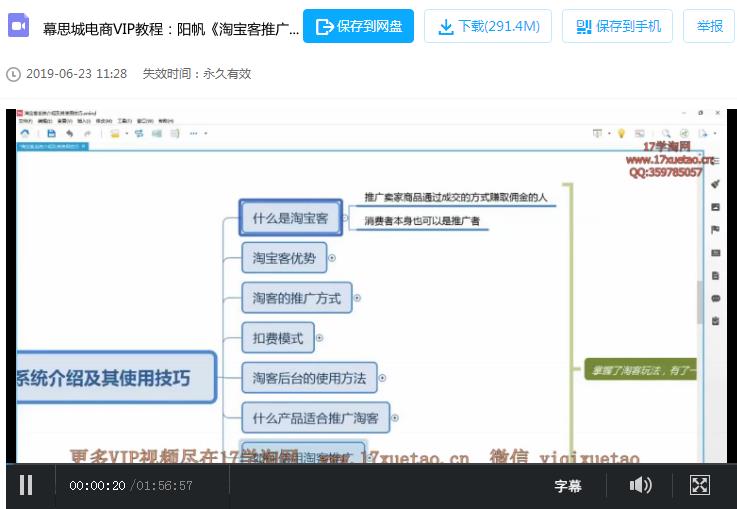Enter fullscreen video mode
Image resolution: width=737 pixels, height=509 pixels.
click(699, 485)
